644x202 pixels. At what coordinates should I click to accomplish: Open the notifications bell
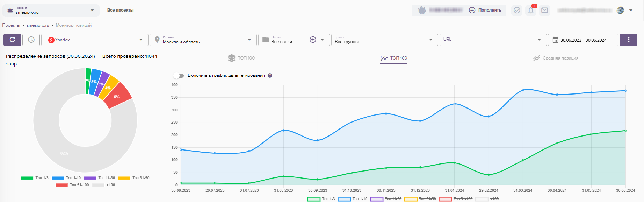click(531, 10)
